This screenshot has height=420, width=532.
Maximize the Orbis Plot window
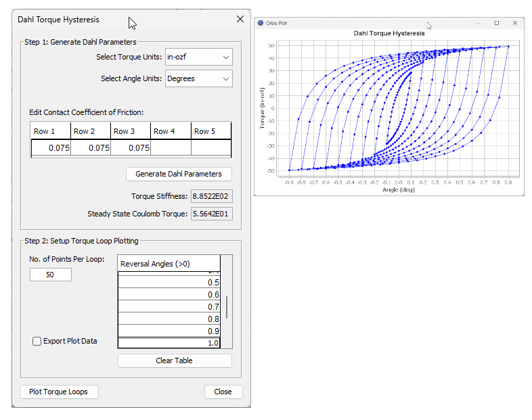[497, 23]
